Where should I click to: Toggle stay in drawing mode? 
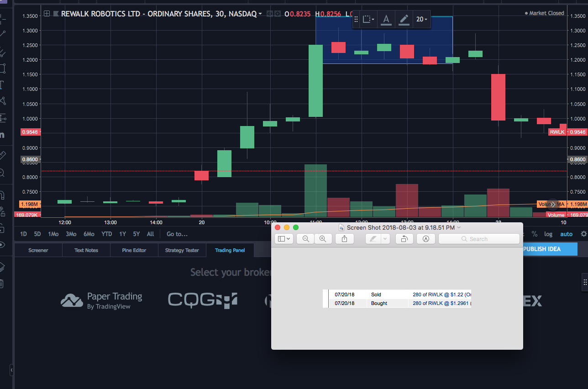[x=2, y=211]
